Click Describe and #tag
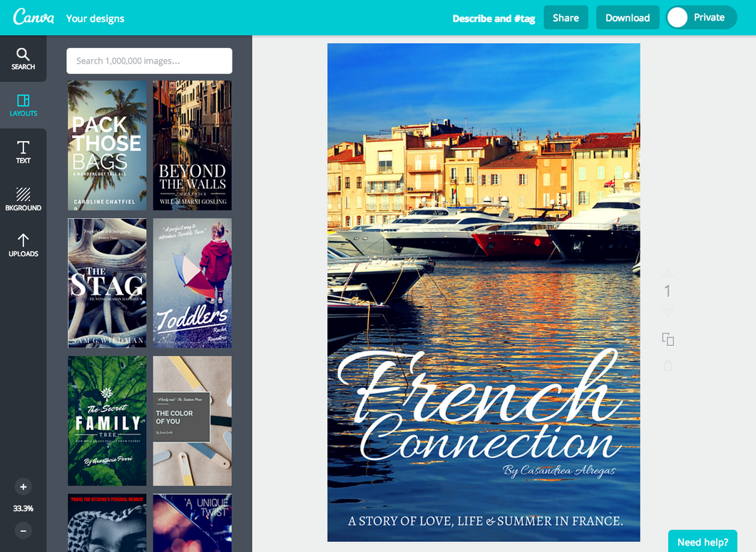Image resolution: width=756 pixels, height=552 pixels. coord(494,19)
